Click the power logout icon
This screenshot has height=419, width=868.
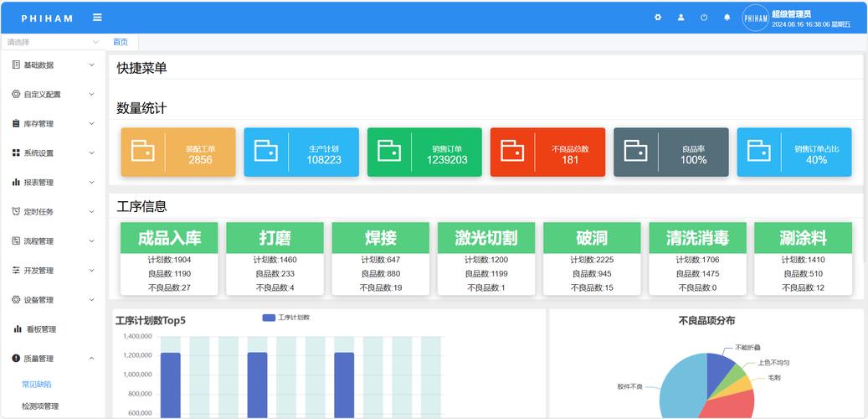[x=704, y=18]
